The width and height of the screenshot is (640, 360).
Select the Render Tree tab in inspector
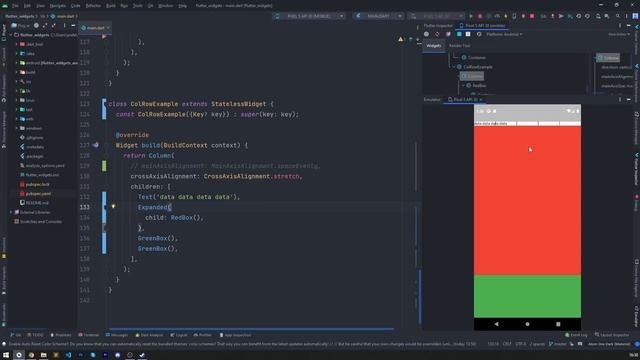(x=459, y=46)
